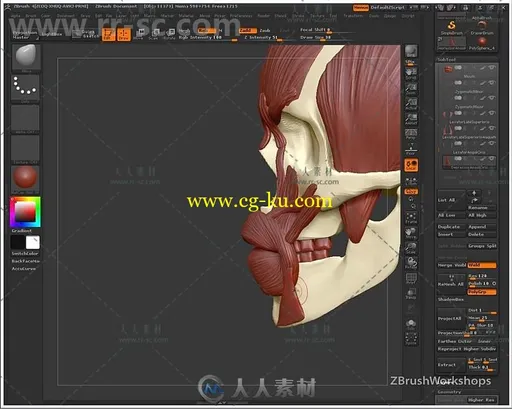Click the AAHalf icon
Image resolution: width=512 pixels, height=409 pixels.
(411, 119)
